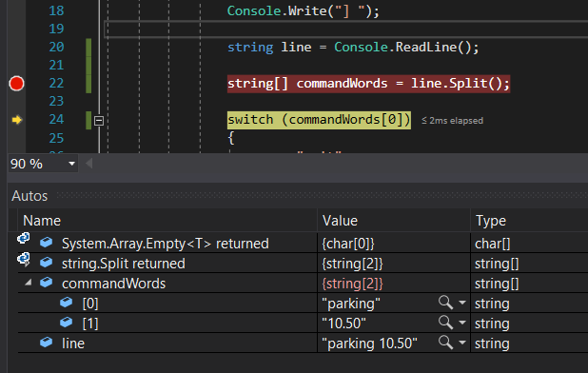Click the "≤ 2ms elapsed" PerfTip
588x373 pixels.
coord(452,120)
